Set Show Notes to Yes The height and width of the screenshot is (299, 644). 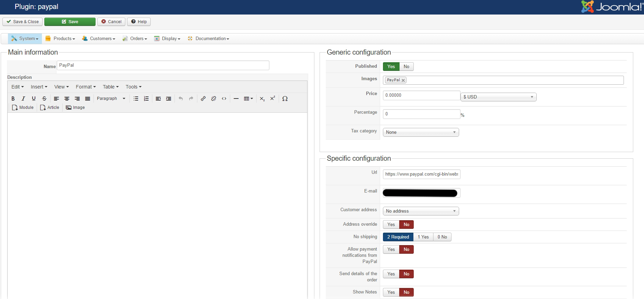[x=391, y=292]
